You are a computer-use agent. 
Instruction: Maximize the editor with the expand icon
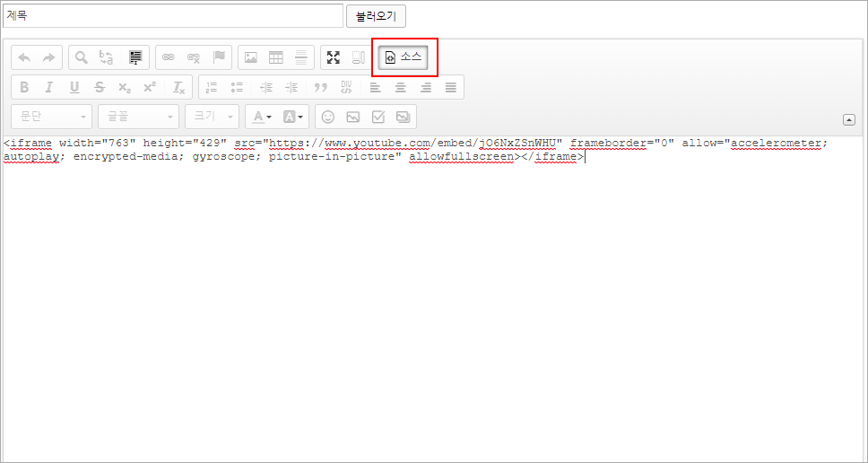334,57
